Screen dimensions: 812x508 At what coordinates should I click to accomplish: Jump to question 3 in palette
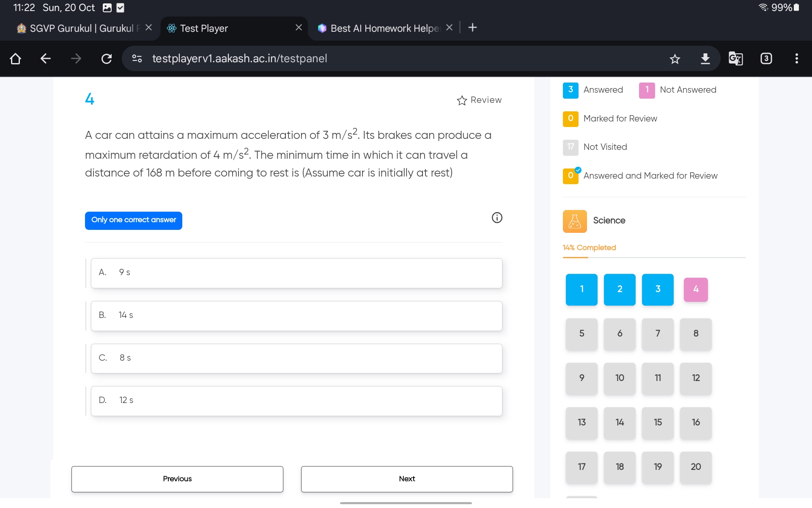tap(658, 290)
